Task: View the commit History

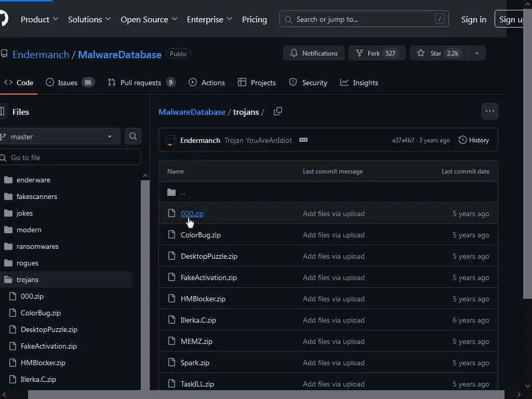Action: click(474, 140)
